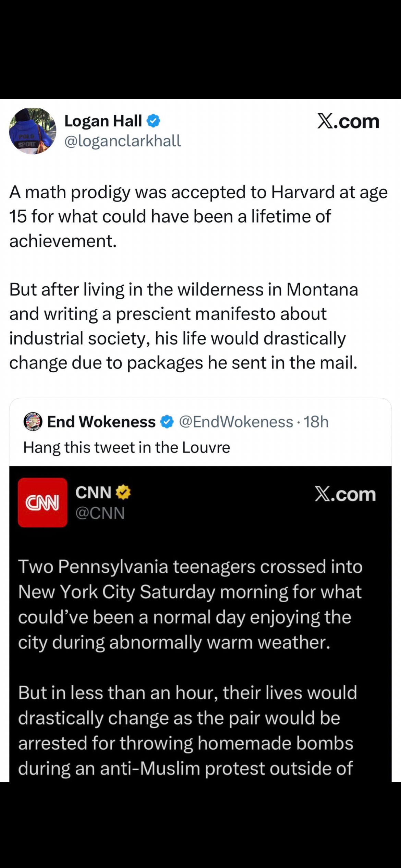
Task: Open the End Wokeness display name
Action: pos(101,422)
